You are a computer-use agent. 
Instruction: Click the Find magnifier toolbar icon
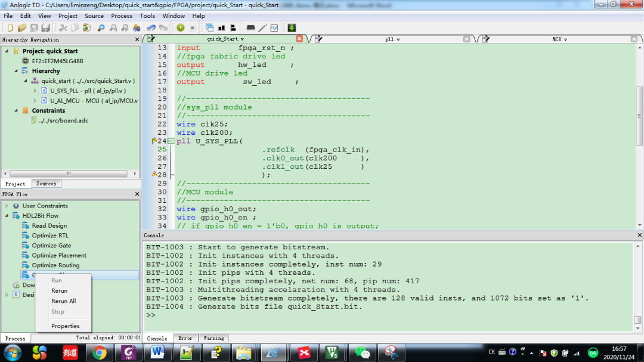101,28
